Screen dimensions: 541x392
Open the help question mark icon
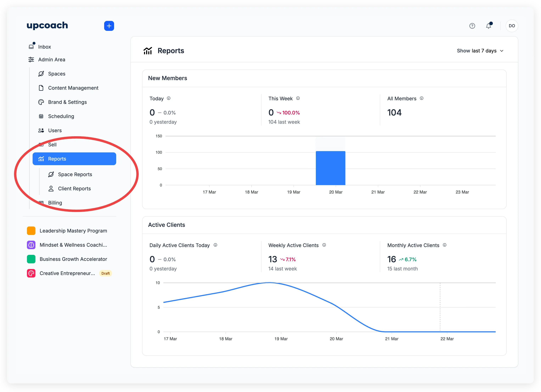click(473, 26)
